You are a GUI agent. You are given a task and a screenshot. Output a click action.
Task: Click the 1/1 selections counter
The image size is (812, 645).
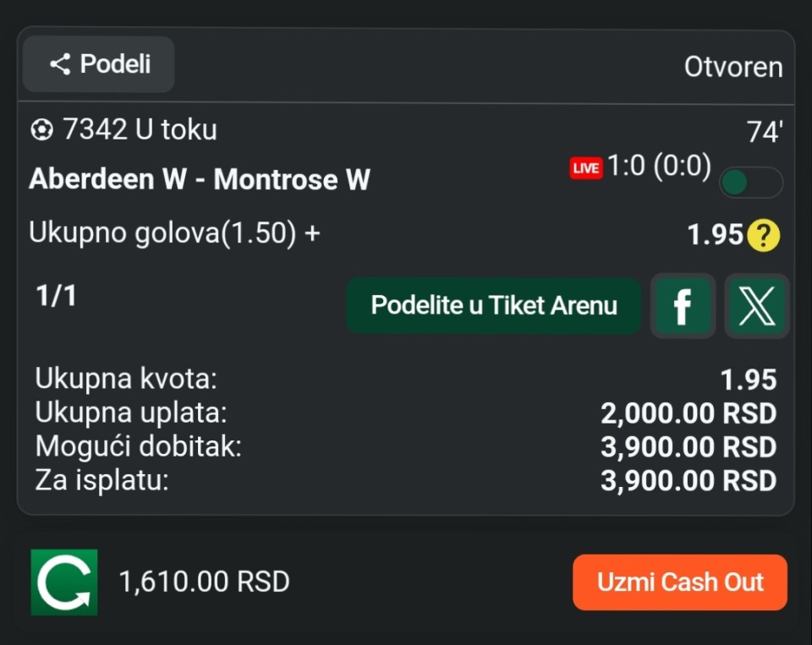[x=56, y=296]
